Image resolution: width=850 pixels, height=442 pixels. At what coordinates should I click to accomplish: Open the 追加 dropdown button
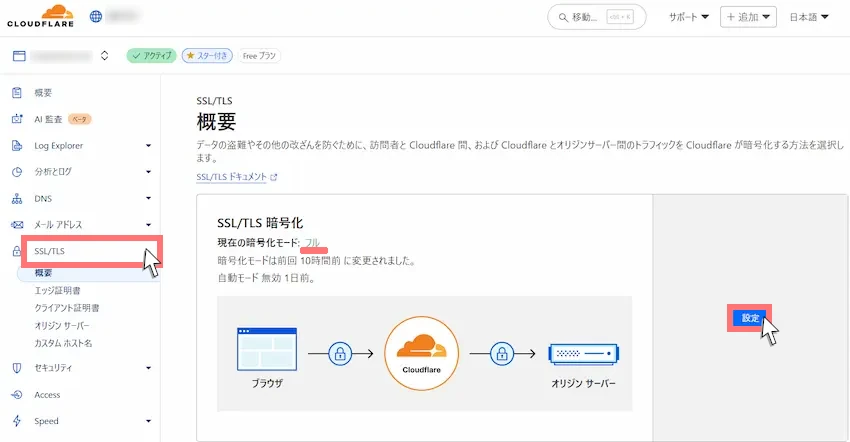click(748, 17)
